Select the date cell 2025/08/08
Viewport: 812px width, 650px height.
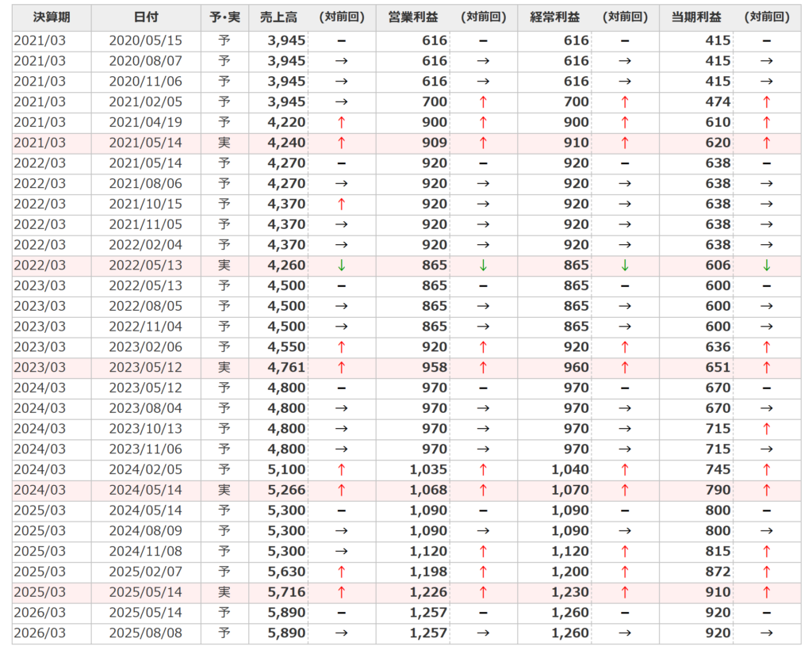[145, 633]
